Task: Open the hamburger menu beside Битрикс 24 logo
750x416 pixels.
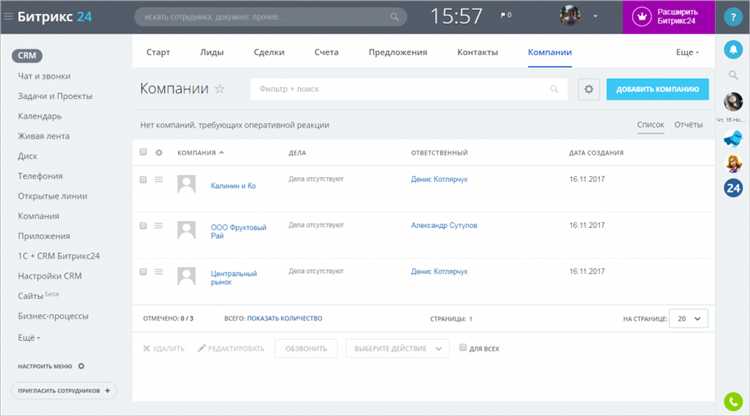Action: (x=8, y=16)
